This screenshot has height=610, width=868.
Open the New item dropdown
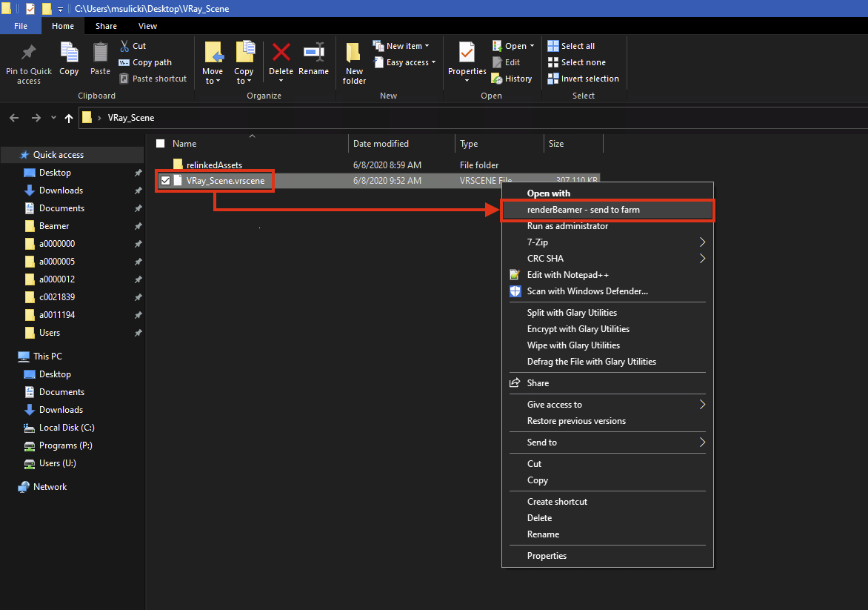[x=401, y=46]
